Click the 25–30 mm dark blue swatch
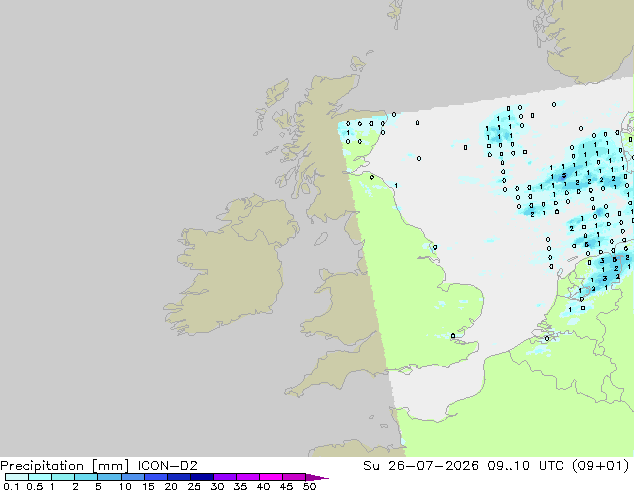The image size is (634, 490). [x=201, y=477]
